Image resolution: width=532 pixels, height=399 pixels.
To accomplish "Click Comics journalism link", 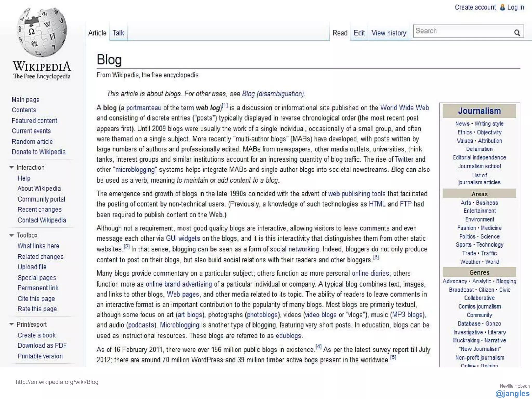I will [x=480, y=307].
